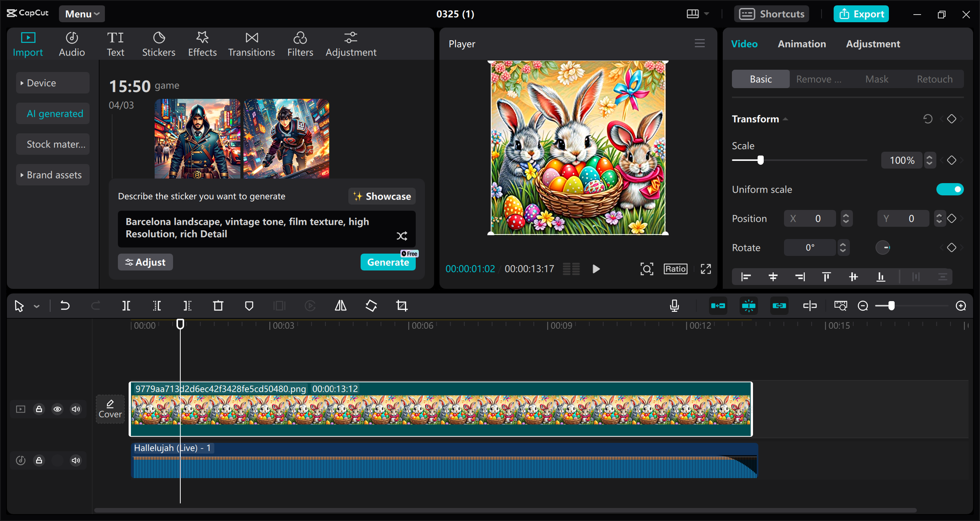This screenshot has width=980, height=521.
Task: Mute the Hallelujah audio track
Action: [x=75, y=460]
